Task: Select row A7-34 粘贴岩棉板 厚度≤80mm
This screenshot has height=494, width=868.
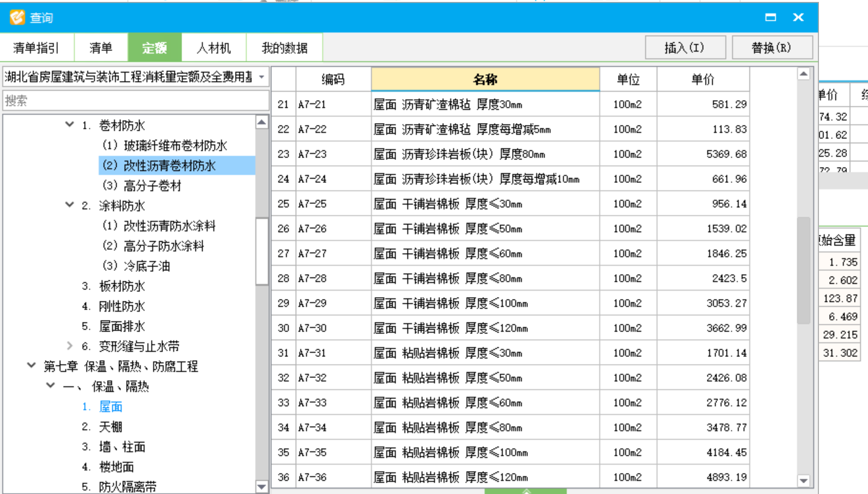Action: (x=510, y=427)
